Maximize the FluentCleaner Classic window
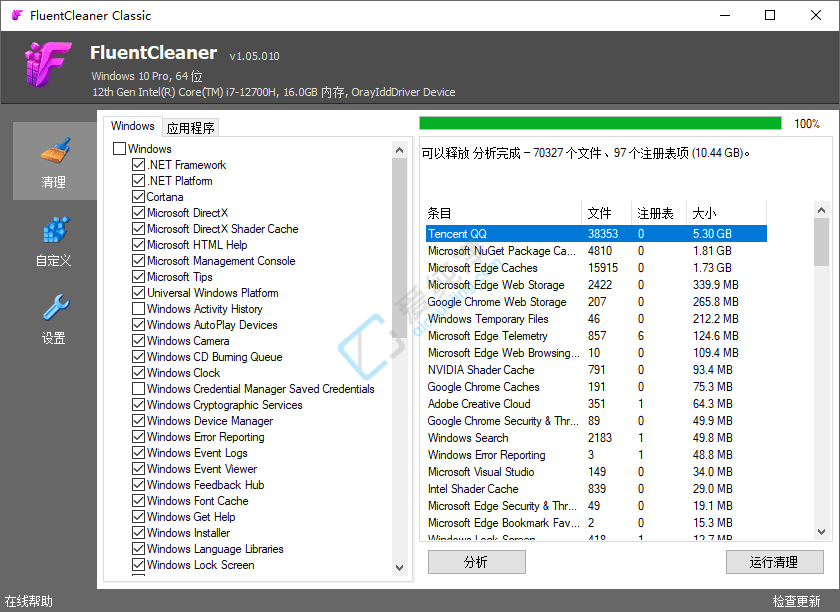Image resolution: width=840 pixels, height=612 pixels. tap(770, 16)
